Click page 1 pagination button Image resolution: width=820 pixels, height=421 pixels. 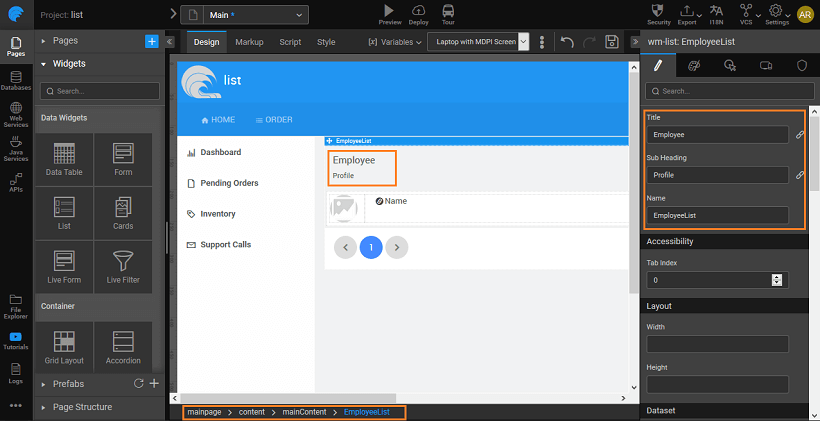coord(371,247)
